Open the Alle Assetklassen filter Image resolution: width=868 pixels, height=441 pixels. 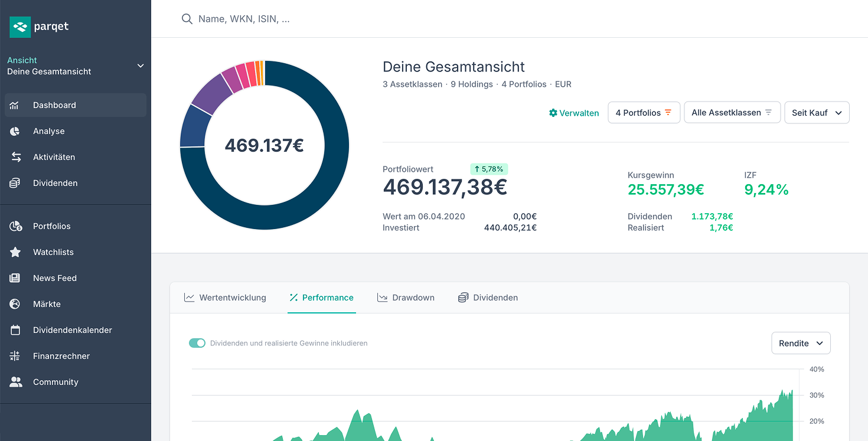click(732, 112)
